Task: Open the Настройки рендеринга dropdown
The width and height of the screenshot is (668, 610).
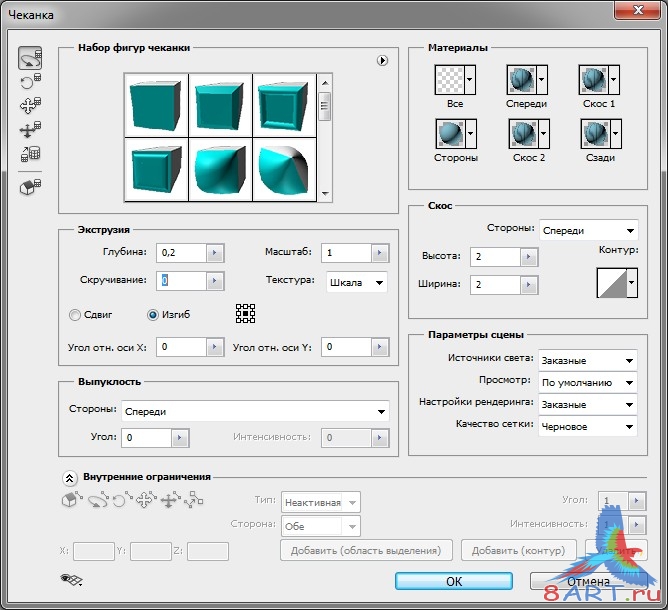Action: 588,404
